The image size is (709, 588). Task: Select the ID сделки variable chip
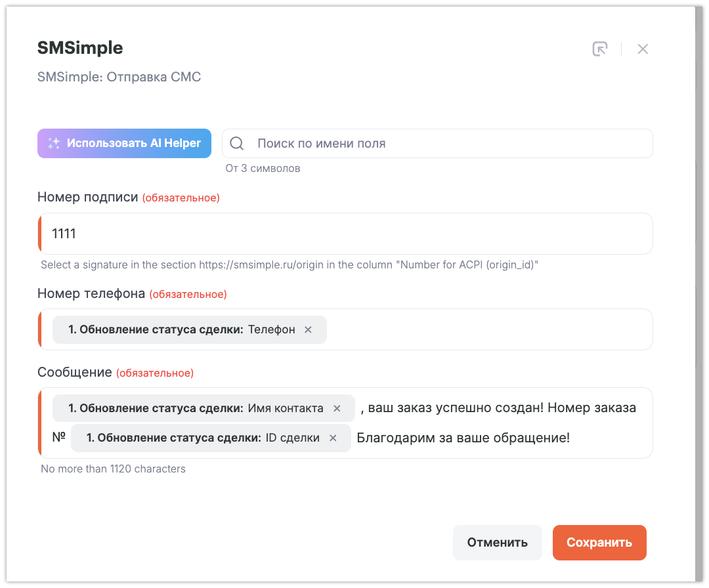tap(203, 438)
